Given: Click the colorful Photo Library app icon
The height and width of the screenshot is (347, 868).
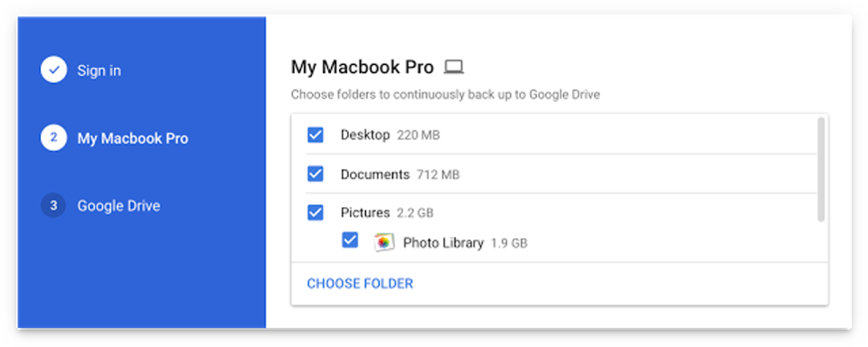Looking at the screenshot, I should point(383,242).
